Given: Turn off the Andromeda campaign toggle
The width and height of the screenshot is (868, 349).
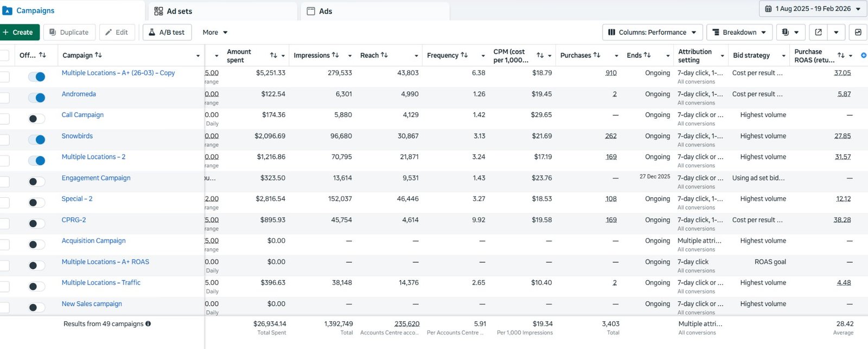Looking at the screenshot, I should point(36,98).
